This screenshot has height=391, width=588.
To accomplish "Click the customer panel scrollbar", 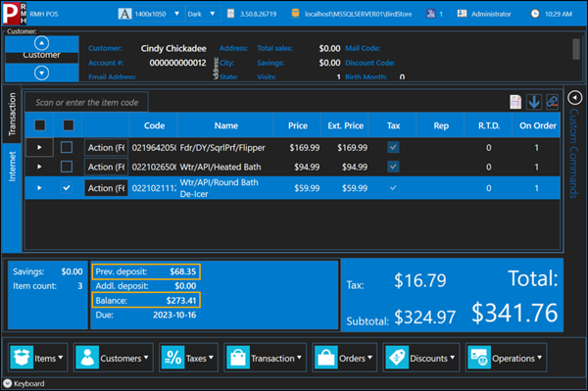I will click(x=576, y=49).
